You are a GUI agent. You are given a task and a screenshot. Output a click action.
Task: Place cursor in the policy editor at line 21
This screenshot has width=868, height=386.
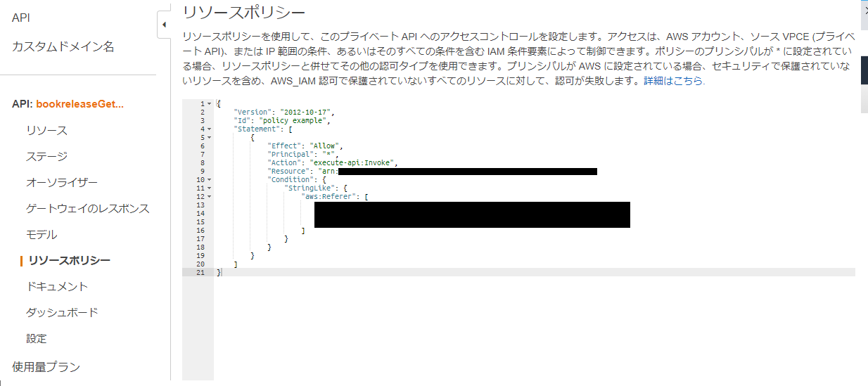tap(535, 272)
